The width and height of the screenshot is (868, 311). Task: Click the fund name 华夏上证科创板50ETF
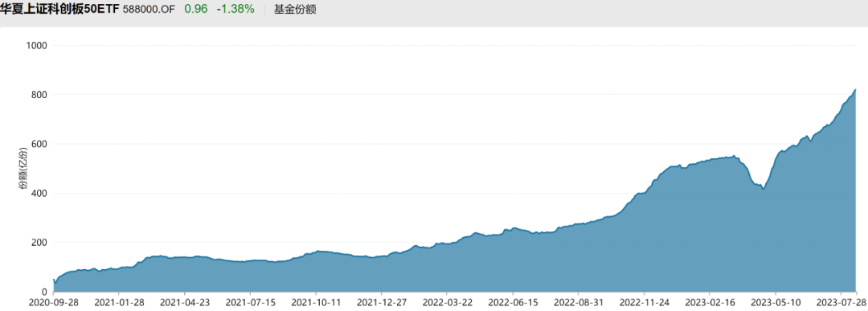59,10
